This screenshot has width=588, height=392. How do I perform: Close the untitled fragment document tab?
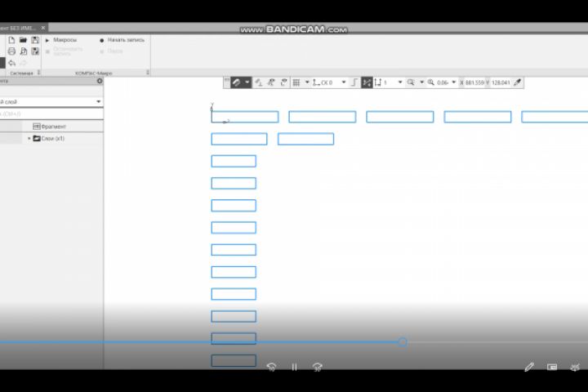click(43, 28)
